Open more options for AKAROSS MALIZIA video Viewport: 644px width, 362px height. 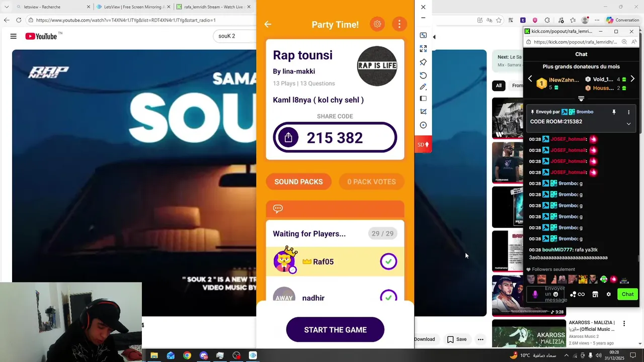(624, 323)
